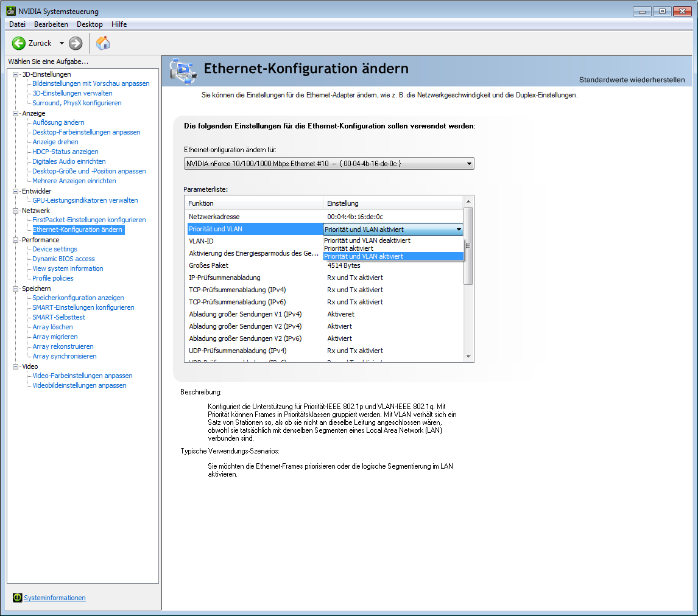Choose highlighted Priorität und VLAN aktiviert option

tap(393, 256)
